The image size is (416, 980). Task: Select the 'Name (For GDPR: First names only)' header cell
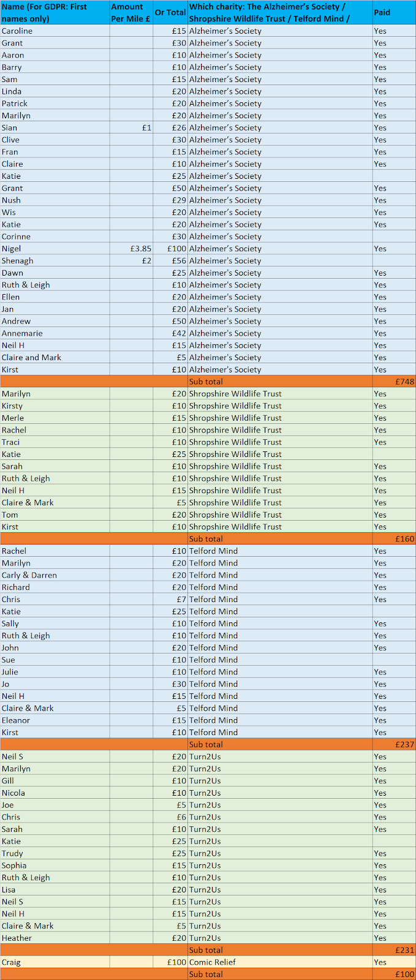[x=55, y=12]
